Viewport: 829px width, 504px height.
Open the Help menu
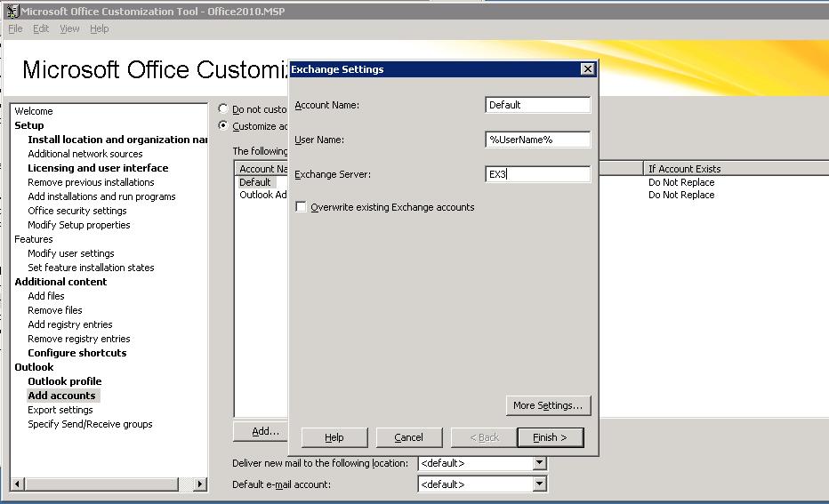[x=100, y=28]
